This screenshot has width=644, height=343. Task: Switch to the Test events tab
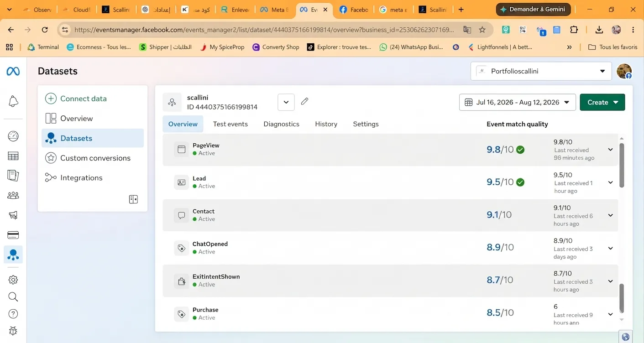(x=230, y=124)
